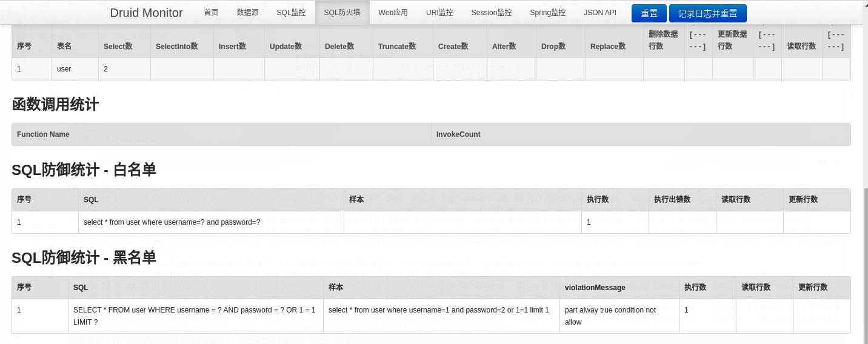Image resolution: width=868 pixels, height=344 pixels.
Task: Open the Web应用 tab
Action: coord(393,12)
